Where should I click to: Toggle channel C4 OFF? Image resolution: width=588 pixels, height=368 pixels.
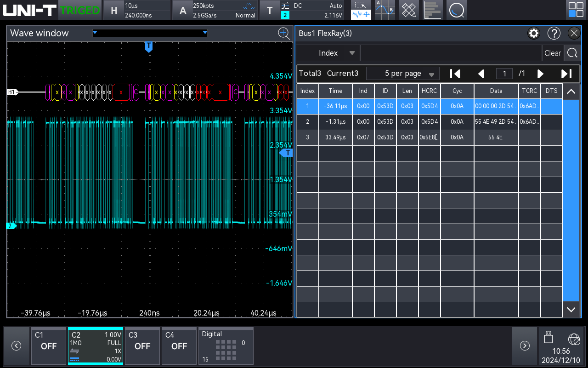pyautogui.click(x=179, y=346)
